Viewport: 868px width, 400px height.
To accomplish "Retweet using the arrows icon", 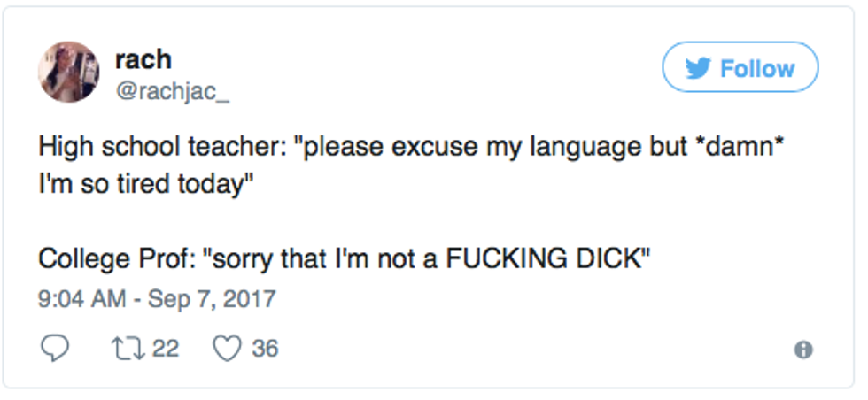I will pyautogui.click(x=129, y=349).
